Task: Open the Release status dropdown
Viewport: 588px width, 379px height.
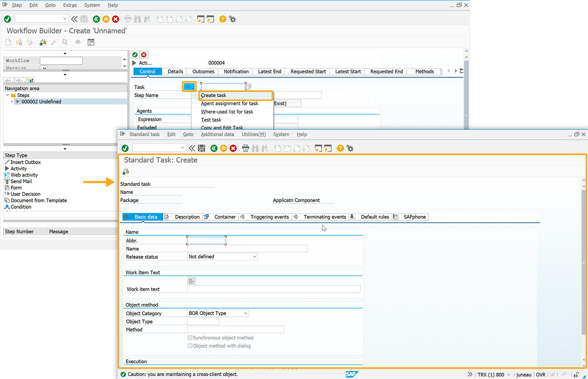Action: click(254, 257)
